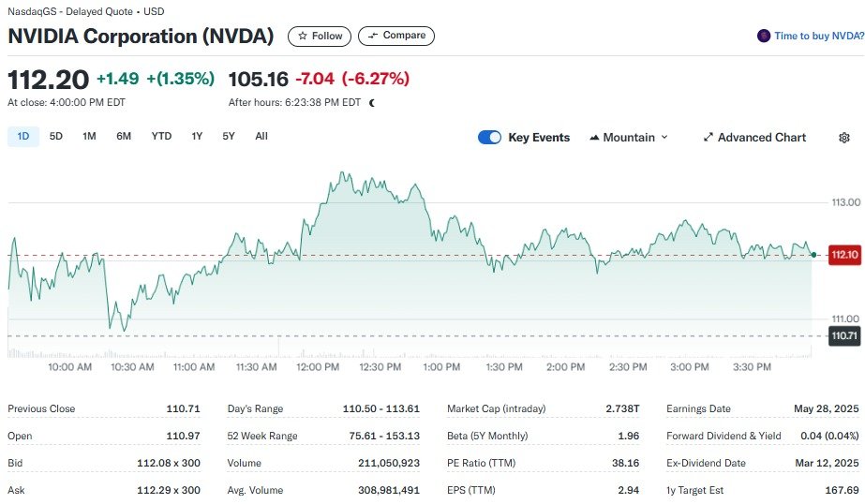Click the after-hours moon icon
865x504 pixels.
pyautogui.click(x=372, y=103)
